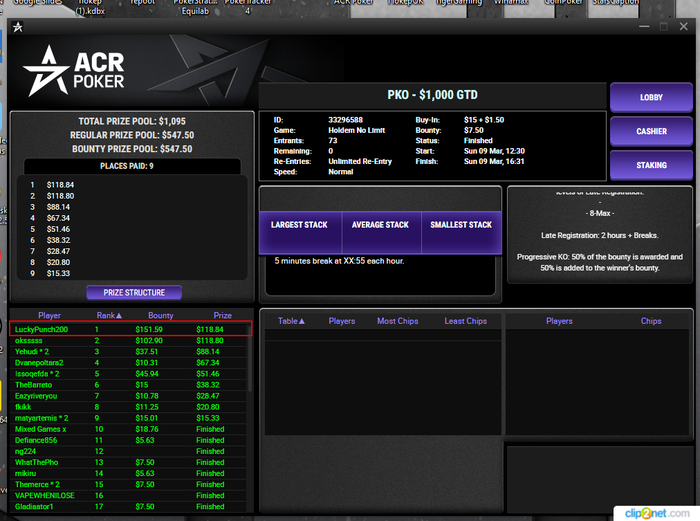Click the PKO - $1,000 GTD title
The image size is (700, 521).
[432, 95]
